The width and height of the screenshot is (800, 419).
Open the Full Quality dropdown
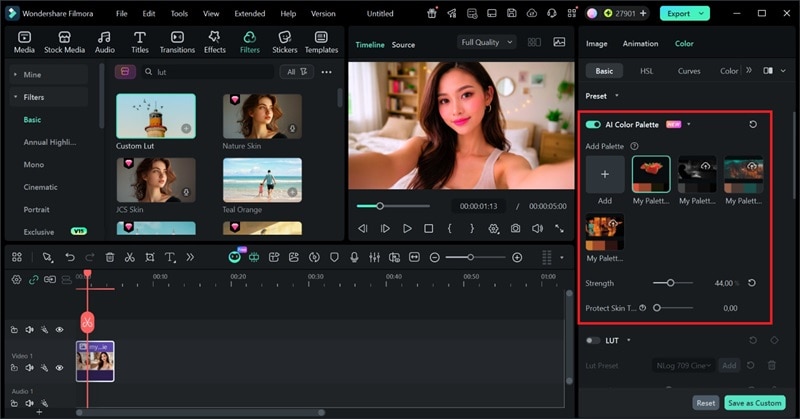487,43
